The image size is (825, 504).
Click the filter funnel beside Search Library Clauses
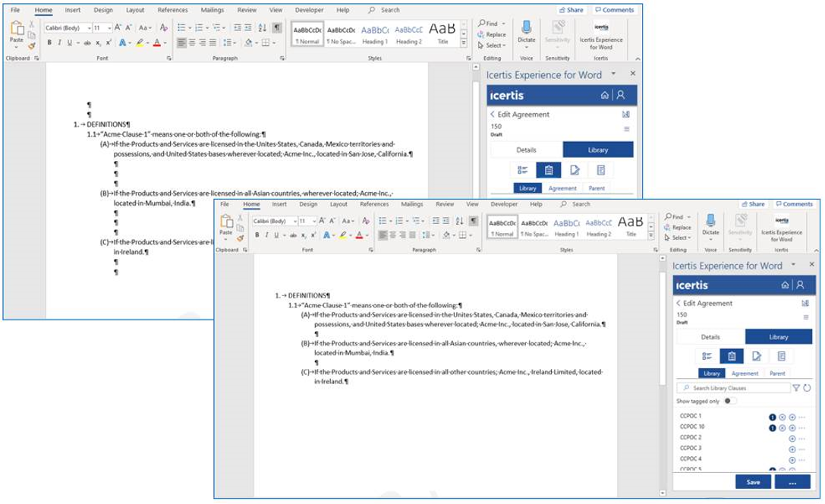point(796,388)
